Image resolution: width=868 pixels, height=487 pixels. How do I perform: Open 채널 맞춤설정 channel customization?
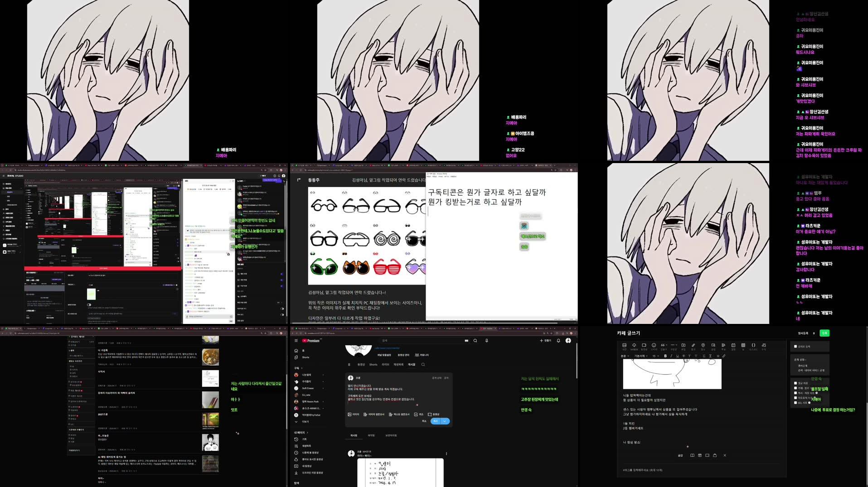(384, 355)
